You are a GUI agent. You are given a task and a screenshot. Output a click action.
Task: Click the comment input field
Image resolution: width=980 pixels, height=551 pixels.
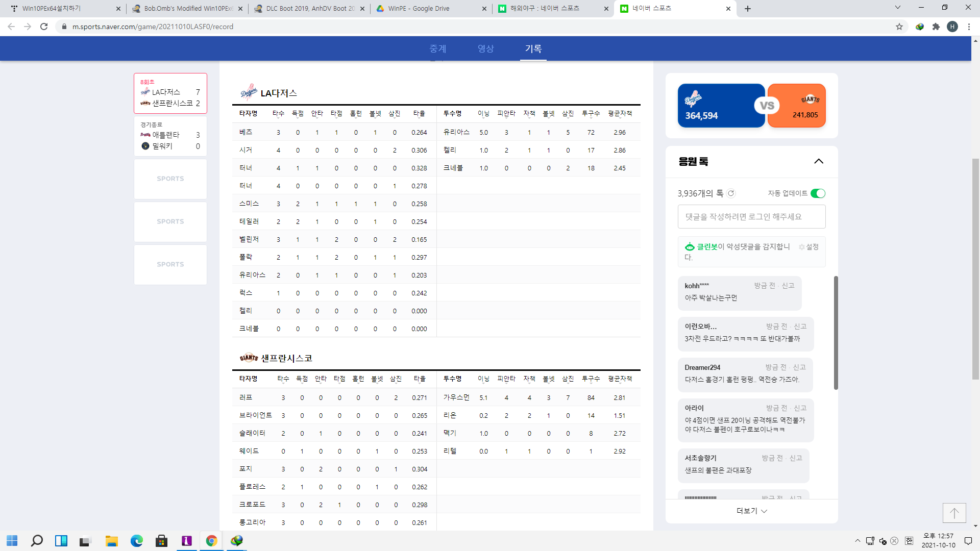751,217
